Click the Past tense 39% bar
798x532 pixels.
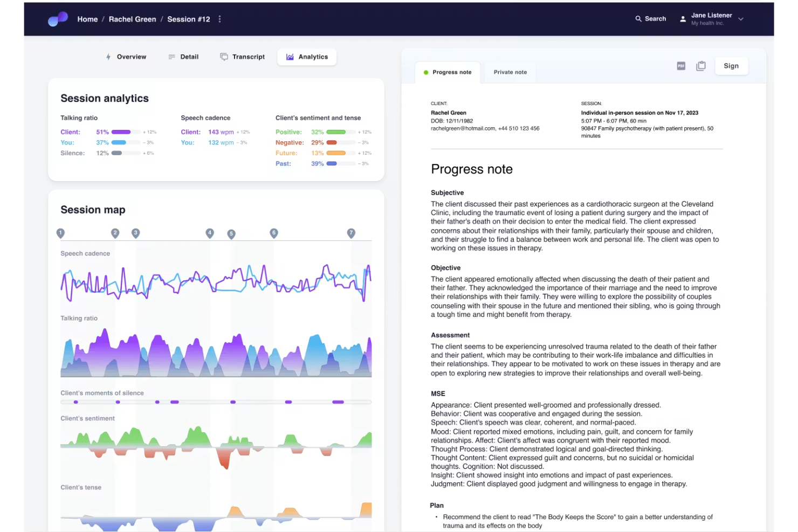pos(341,163)
